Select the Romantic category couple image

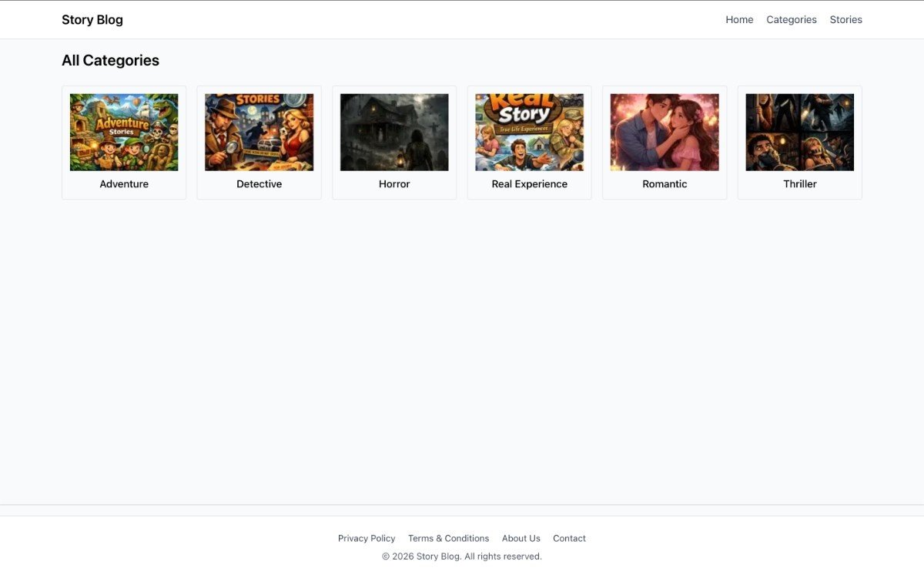tap(665, 133)
